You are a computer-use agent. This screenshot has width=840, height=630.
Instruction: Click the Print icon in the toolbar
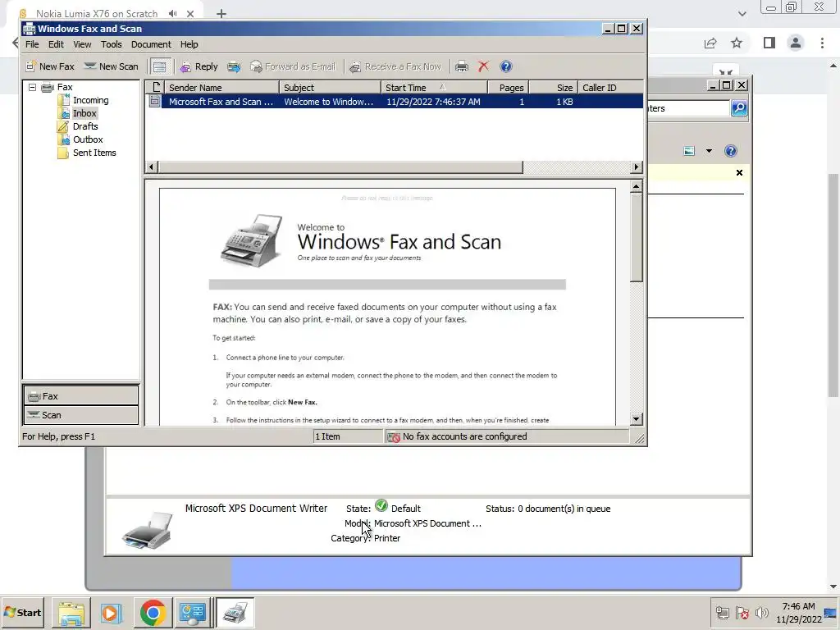461,66
